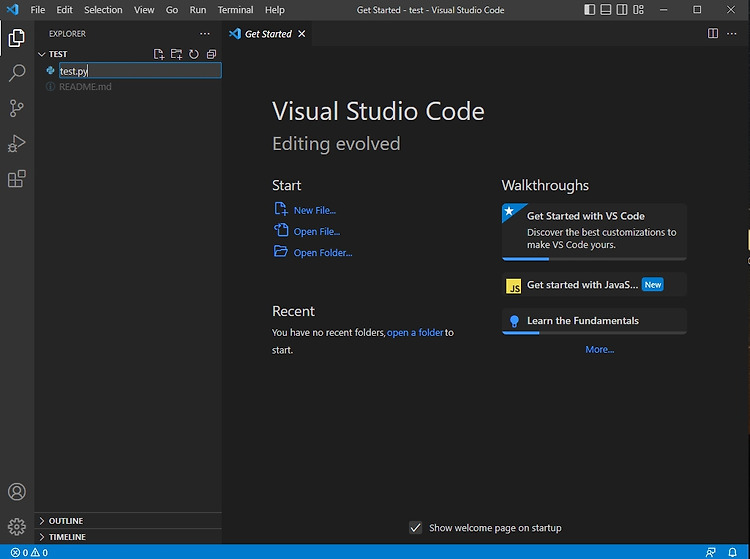Viewport: 750px width, 559px height.
Task: Open Learn the Fundamentals walkthrough
Action: (x=594, y=321)
